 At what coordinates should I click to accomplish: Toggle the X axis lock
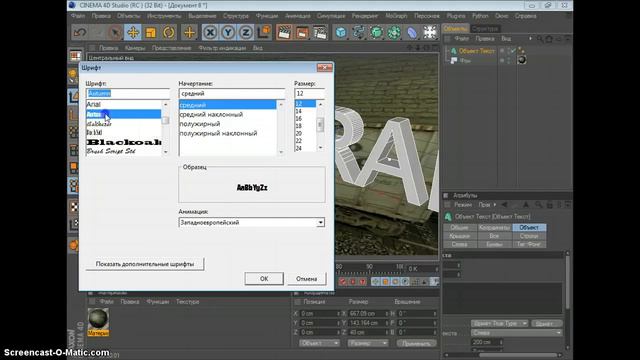coord(210,32)
